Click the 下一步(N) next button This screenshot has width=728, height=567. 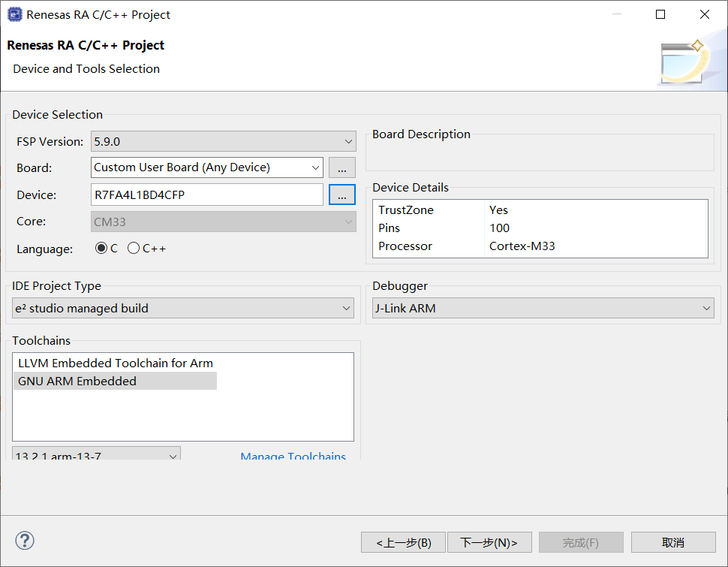click(489, 542)
